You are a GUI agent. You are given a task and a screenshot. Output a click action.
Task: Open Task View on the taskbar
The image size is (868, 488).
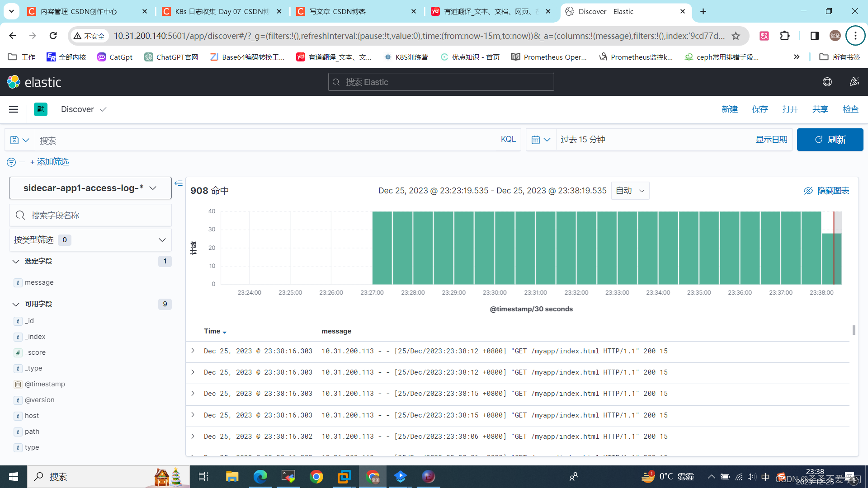(x=203, y=477)
